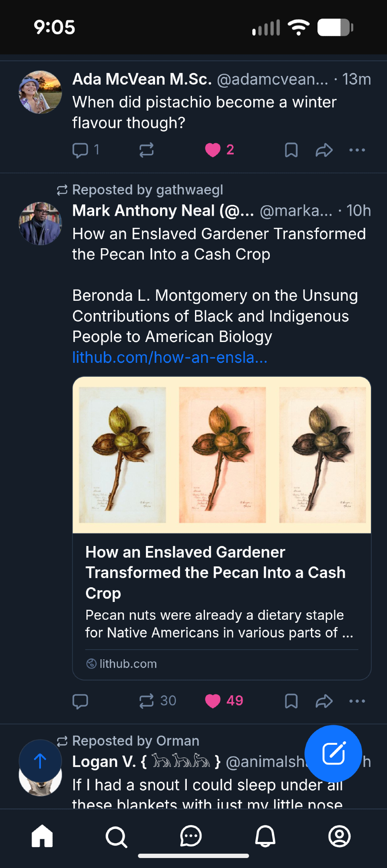The image size is (387, 868).
Task: Open the Notifications bell tab
Action: click(265, 836)
